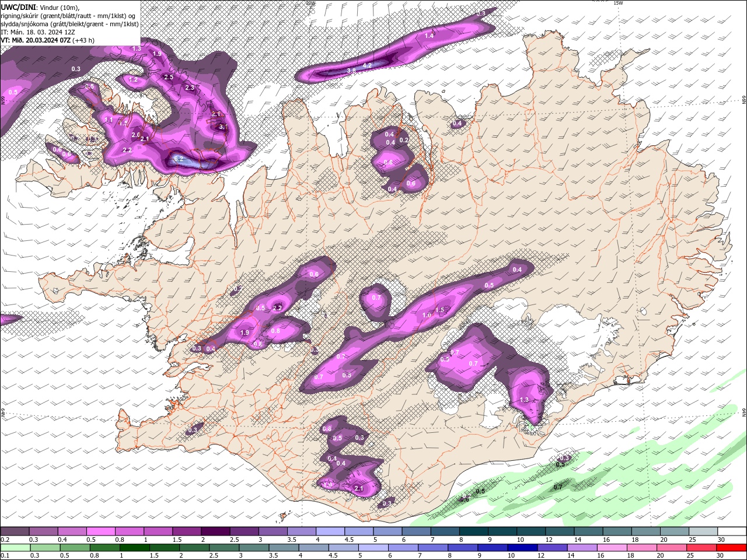
Task: Select rain legend swatch between 5 and 6
Action: point(373,548)
